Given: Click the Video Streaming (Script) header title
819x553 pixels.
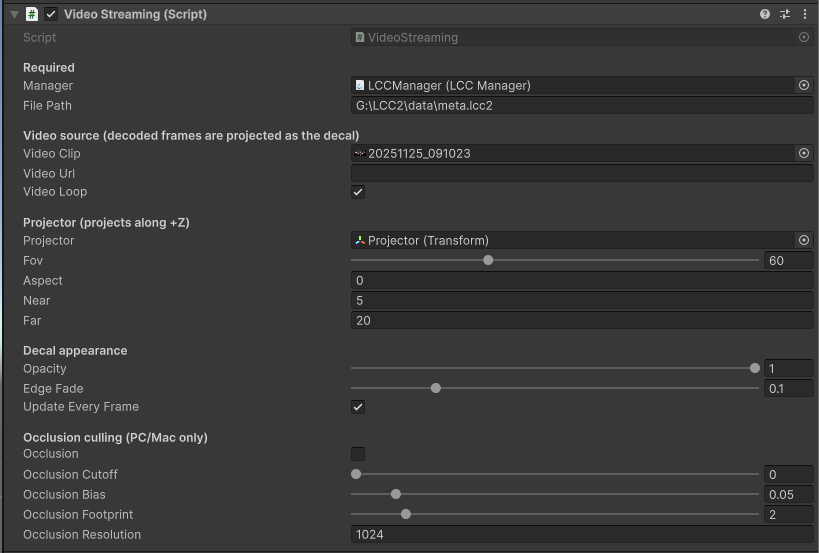Looking at the screenshot, I should 135,14.
